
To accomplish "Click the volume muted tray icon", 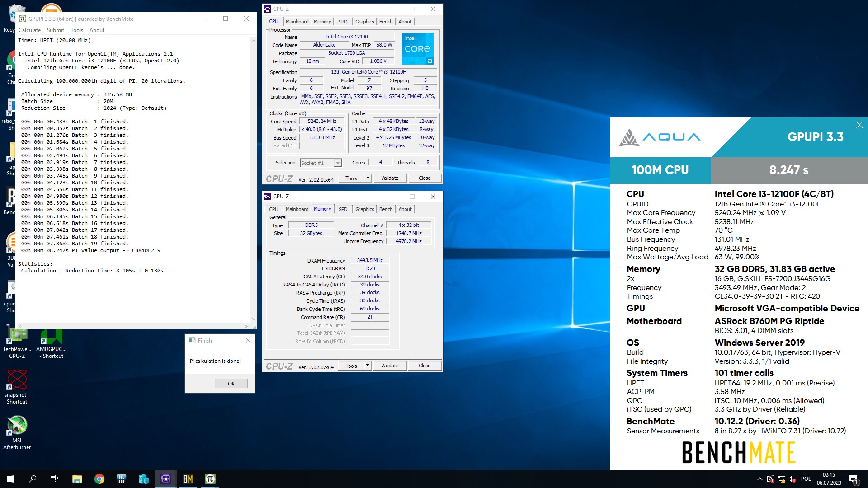I will pos(792,479).
